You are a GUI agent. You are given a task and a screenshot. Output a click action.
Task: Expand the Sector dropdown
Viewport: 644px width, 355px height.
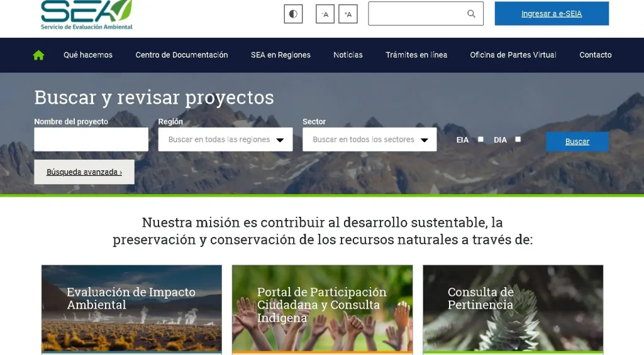click(x=370, y=139)
